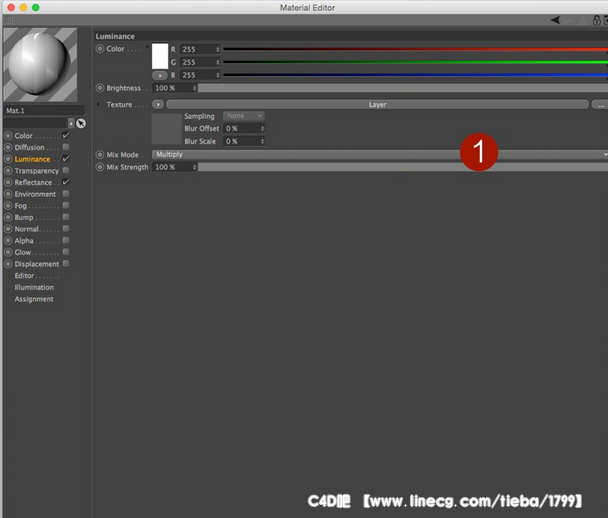
Task: Click the grip handle icon at top left
Action: 9,20
